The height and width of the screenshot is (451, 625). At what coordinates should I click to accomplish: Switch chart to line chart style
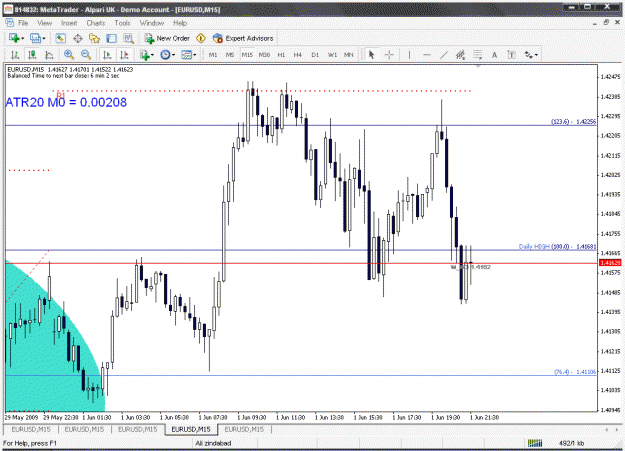click(49, 55)
